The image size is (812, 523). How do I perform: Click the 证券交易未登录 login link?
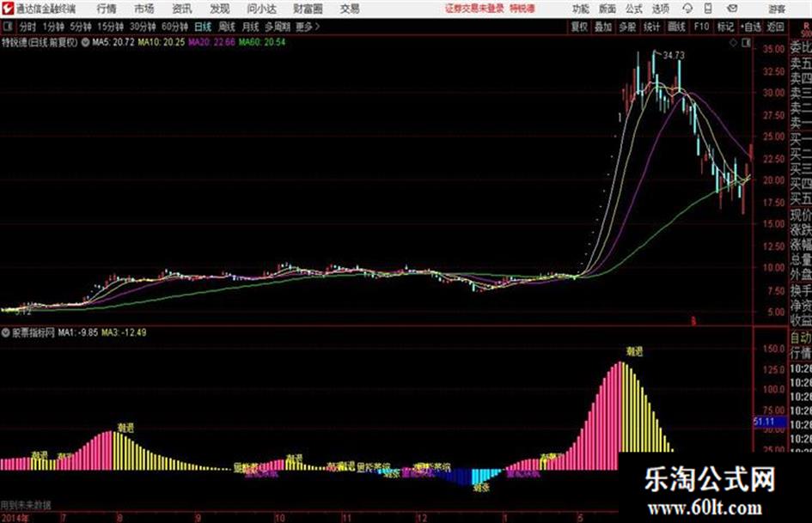(474, 9)
